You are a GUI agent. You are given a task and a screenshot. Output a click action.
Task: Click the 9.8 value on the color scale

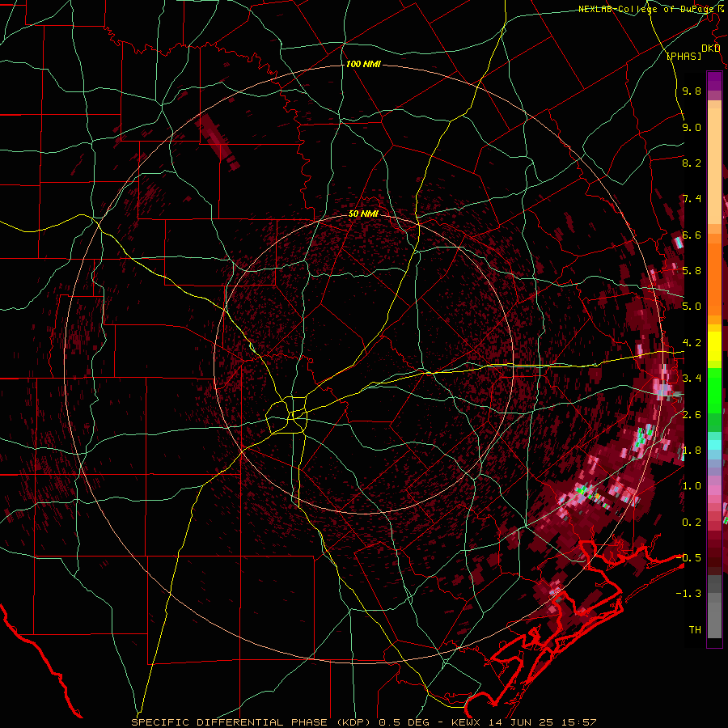(x=692, y=91)
